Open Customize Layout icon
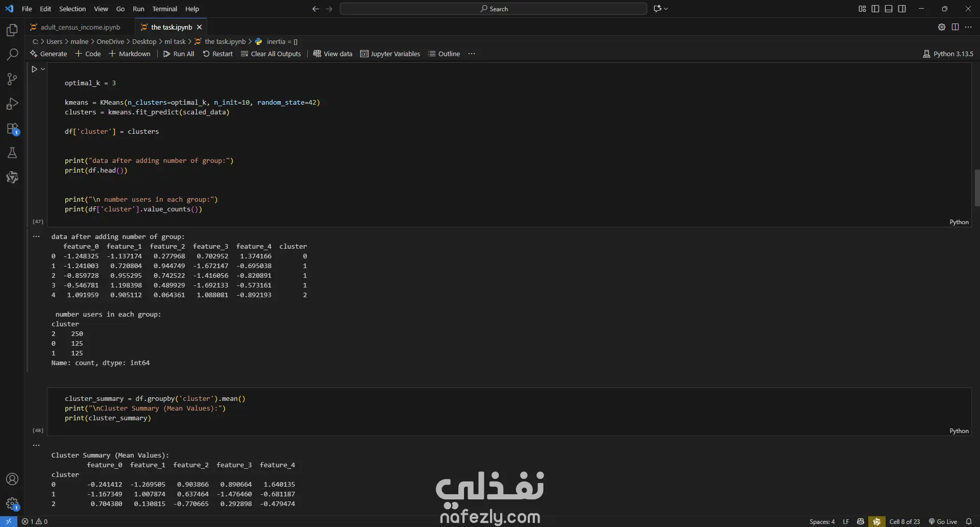The image size is (980, 527). [862, 9]
